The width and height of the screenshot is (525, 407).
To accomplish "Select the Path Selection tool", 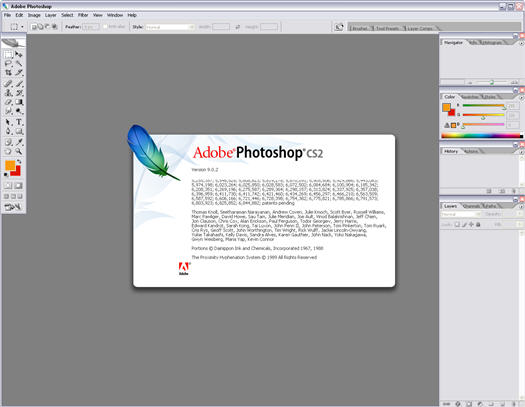I will tap(8, 122).
